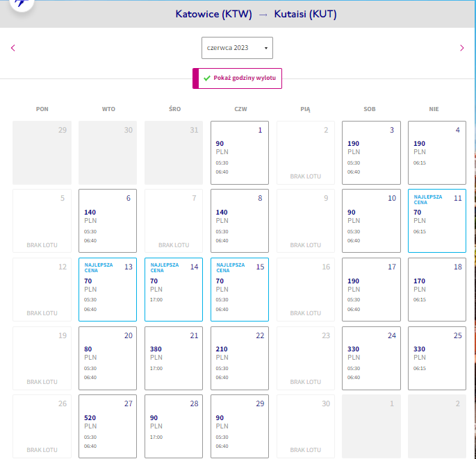Select June 6 flight for 140 PLN

point(108,221)
